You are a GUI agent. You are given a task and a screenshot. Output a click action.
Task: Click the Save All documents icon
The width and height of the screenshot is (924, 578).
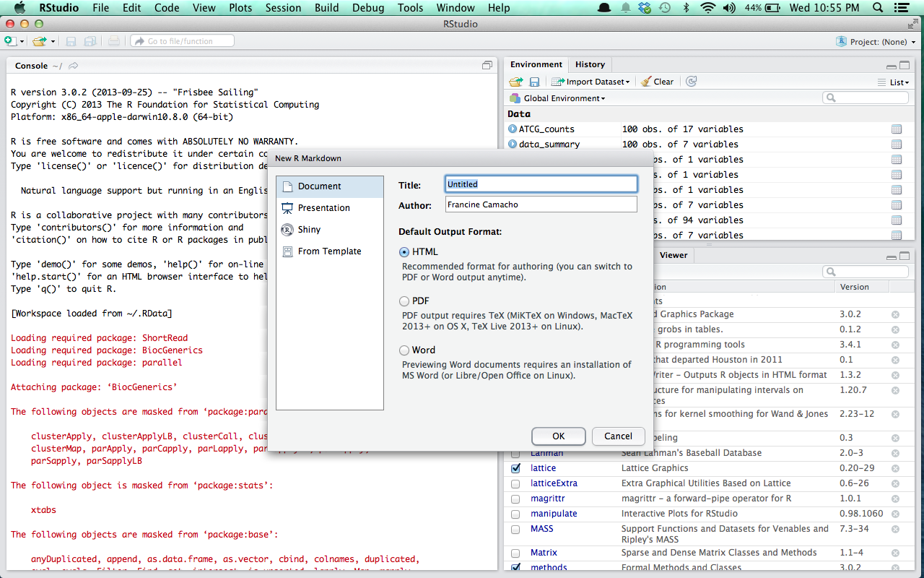(90, 41)
